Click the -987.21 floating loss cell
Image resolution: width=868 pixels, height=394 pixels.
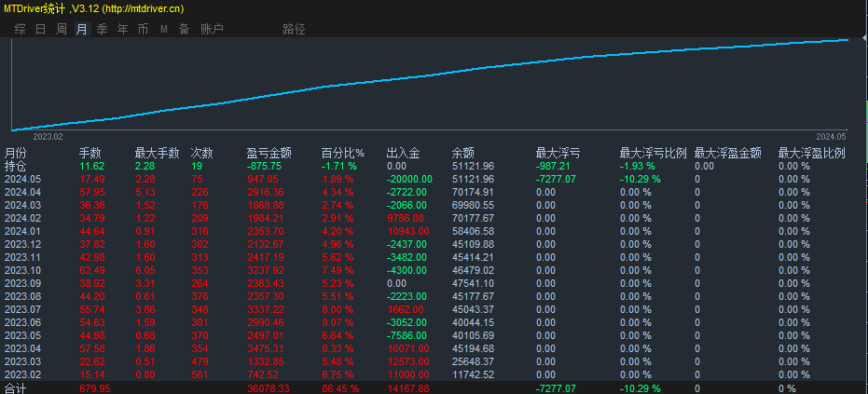554,166
